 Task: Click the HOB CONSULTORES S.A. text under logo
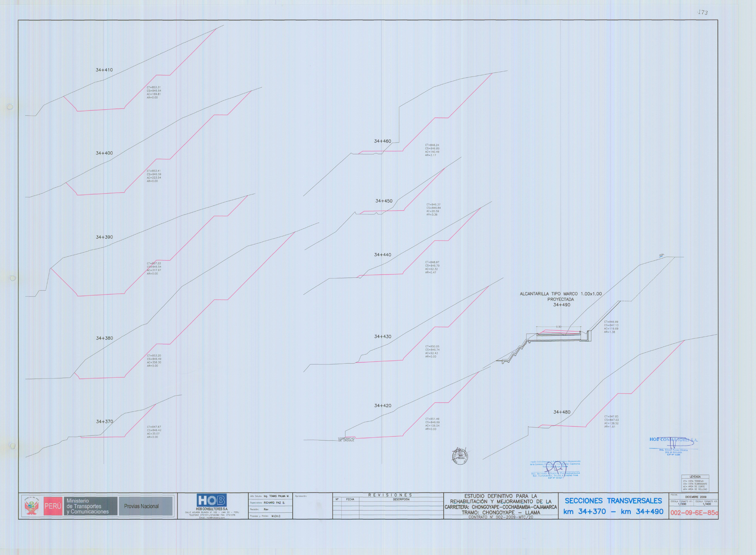(212, 509)
